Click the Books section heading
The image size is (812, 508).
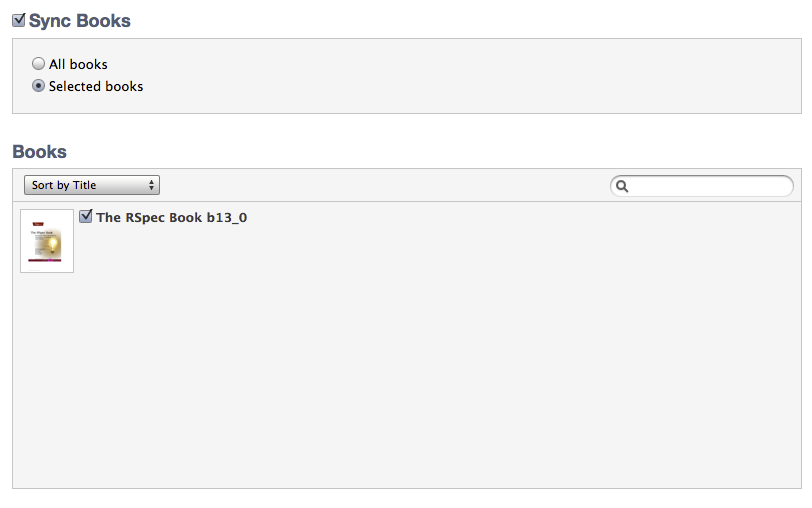(39, 152)
